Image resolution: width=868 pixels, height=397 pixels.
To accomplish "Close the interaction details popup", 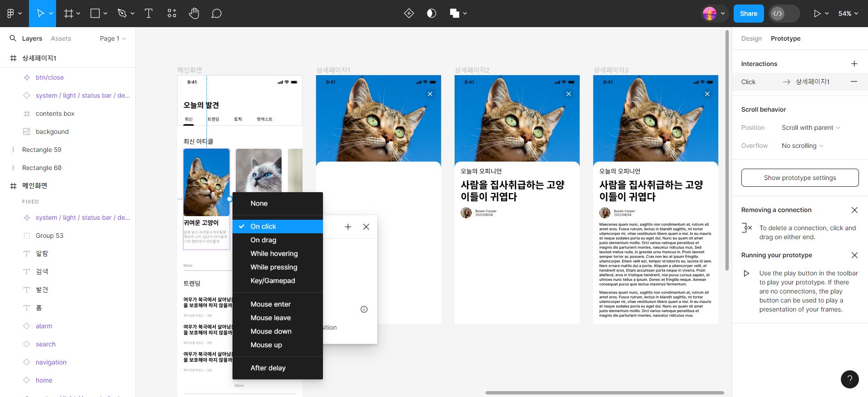I will [366, 227].
